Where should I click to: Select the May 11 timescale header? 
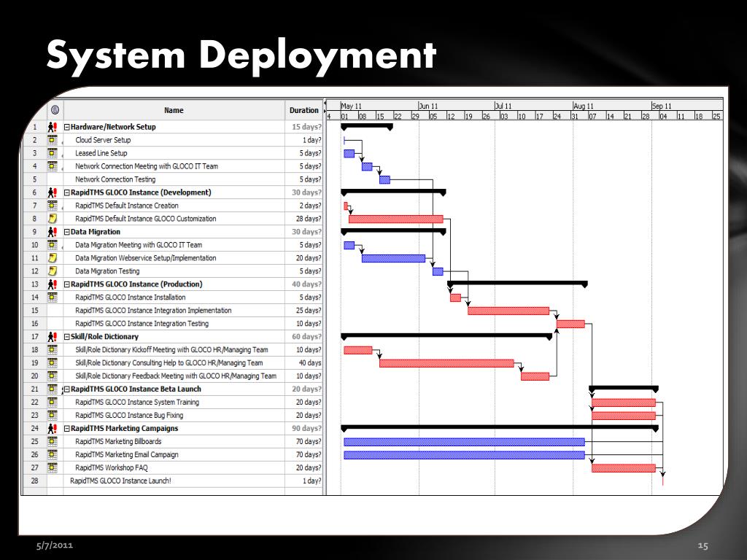click(x=379, y=106)
